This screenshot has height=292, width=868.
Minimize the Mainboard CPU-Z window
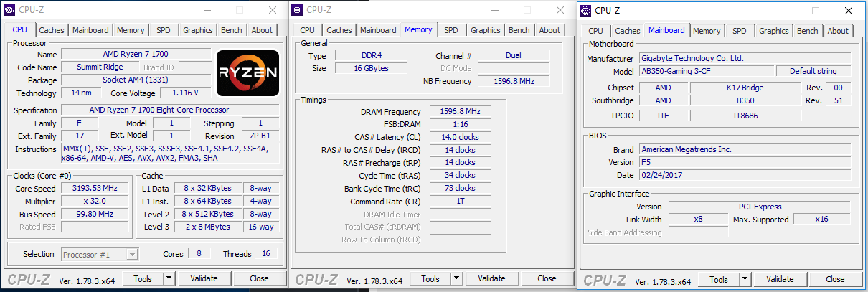click(x=783, y=11)
